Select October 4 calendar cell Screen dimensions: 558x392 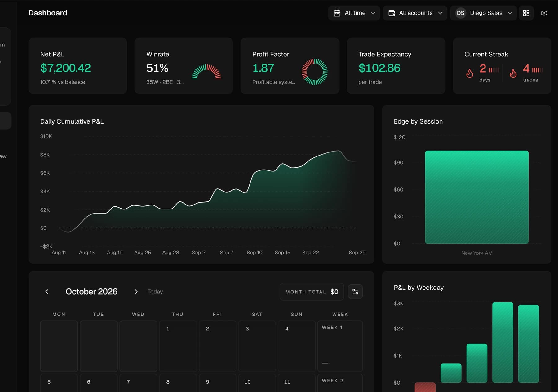297,346
